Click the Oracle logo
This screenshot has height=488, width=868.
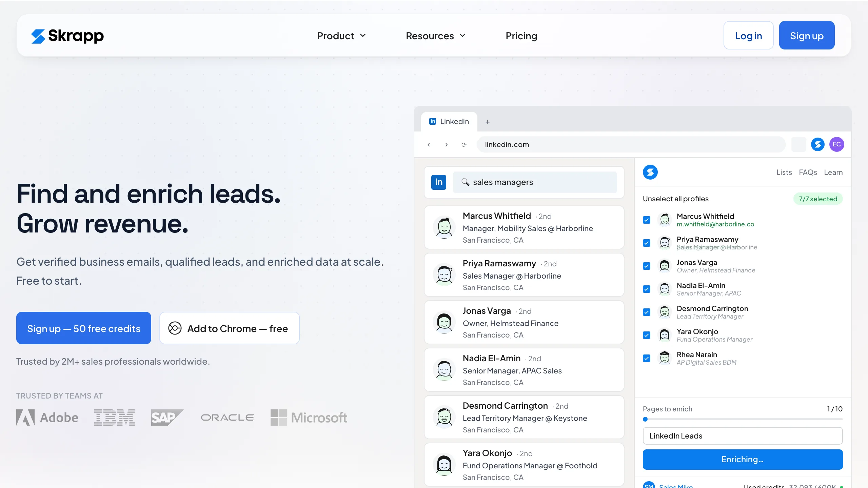(227, 418)
